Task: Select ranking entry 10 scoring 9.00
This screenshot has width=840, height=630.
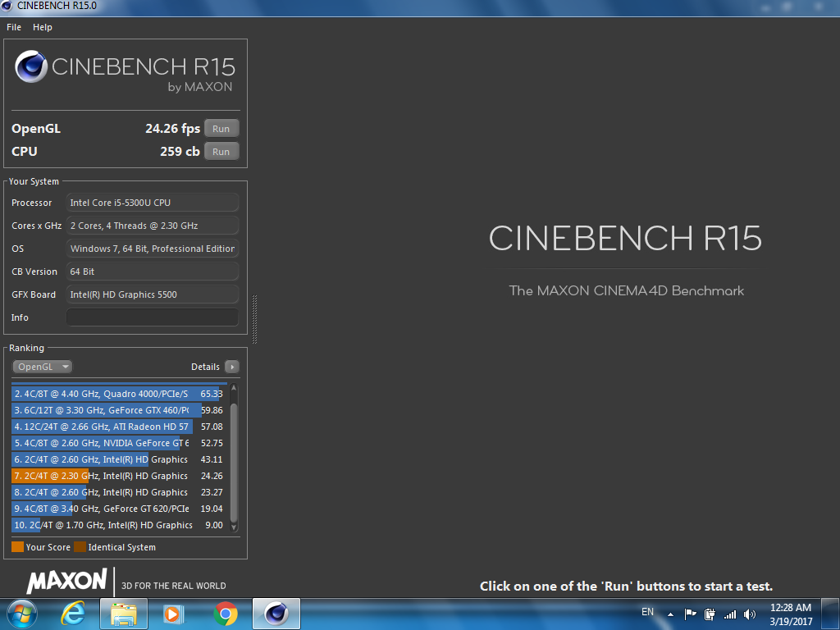Action: [118, 525]
